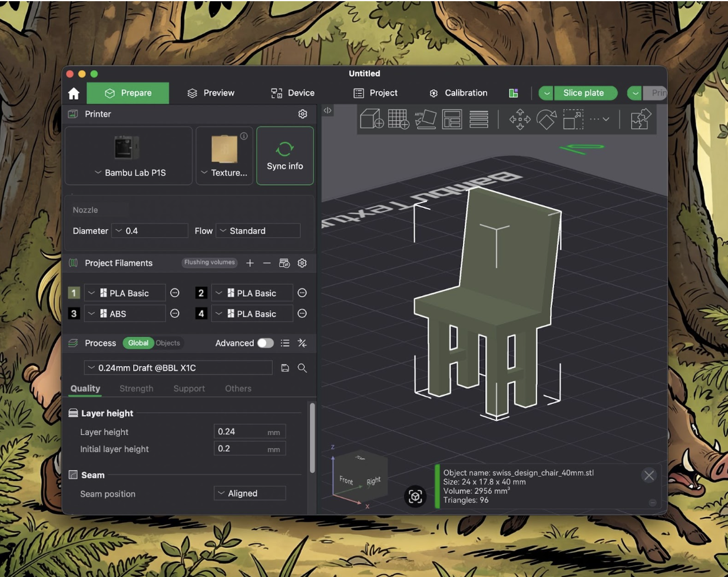This screenshot has width=728, height=577.
Task: Toggle Advanced mode in the Process panel
Action: pos(265,343)
